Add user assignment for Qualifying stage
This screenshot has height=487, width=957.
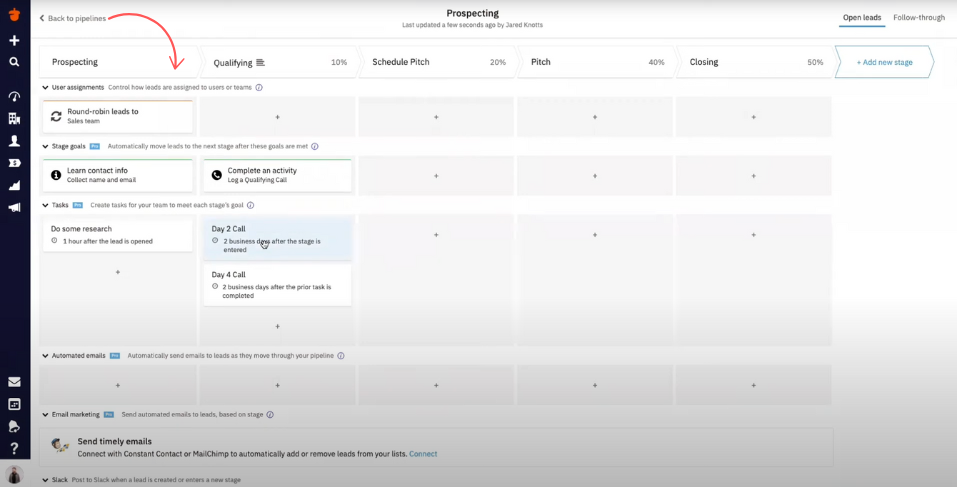click(278, 117)
